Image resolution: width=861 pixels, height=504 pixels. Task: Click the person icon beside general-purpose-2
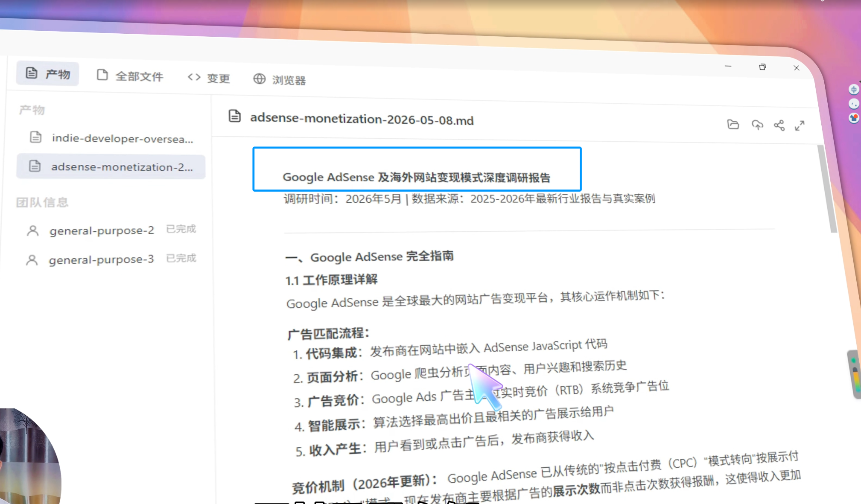coord(32,230)
